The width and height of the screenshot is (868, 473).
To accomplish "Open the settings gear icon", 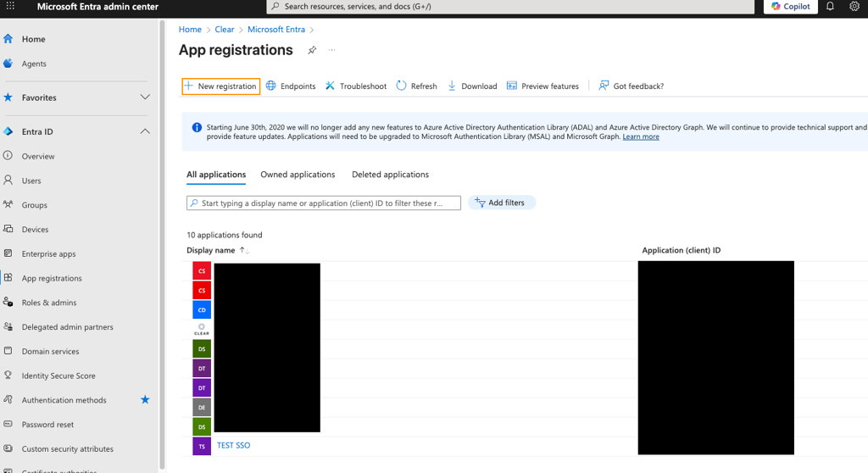I will [854, 6].
